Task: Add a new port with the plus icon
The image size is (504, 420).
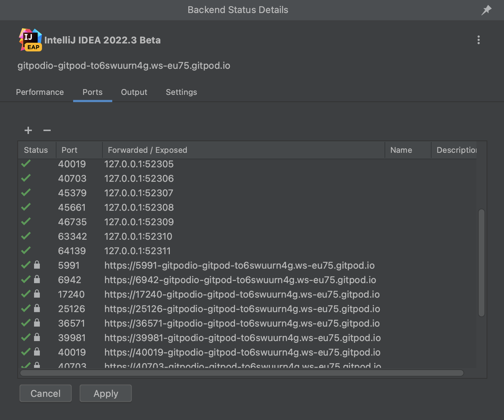Action: pyautogui.click(x=28, y=130)
